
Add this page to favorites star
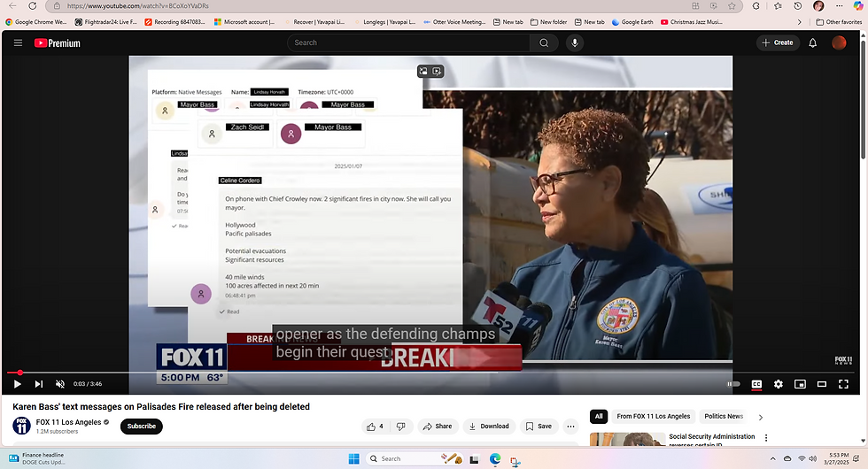click(732, 6)
